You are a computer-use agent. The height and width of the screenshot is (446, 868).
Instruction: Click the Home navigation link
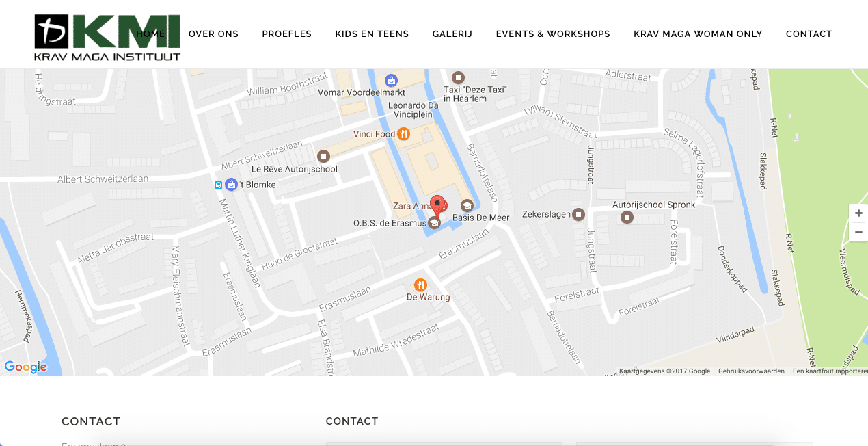(x=150, y=34)
